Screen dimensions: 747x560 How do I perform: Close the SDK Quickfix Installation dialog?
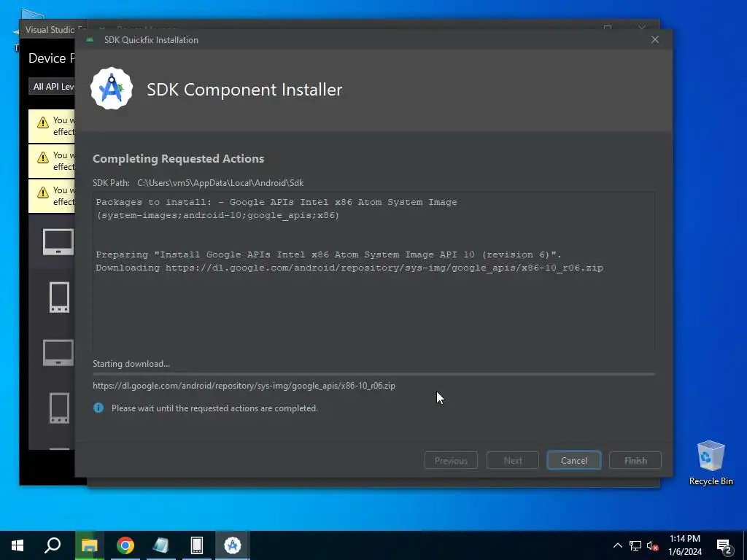(x=655, y=39)
